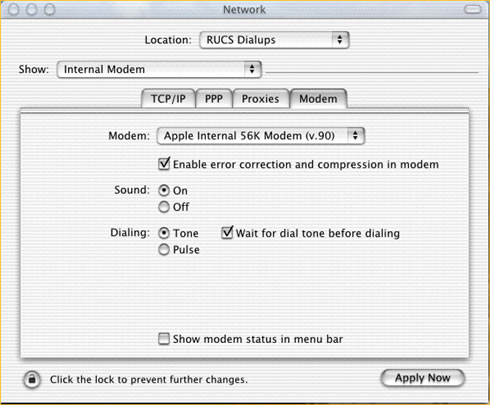Expand the Apple Internal 56K Modem dropdown
Viewport: 490px width, 405px height.
click(261, 136)
